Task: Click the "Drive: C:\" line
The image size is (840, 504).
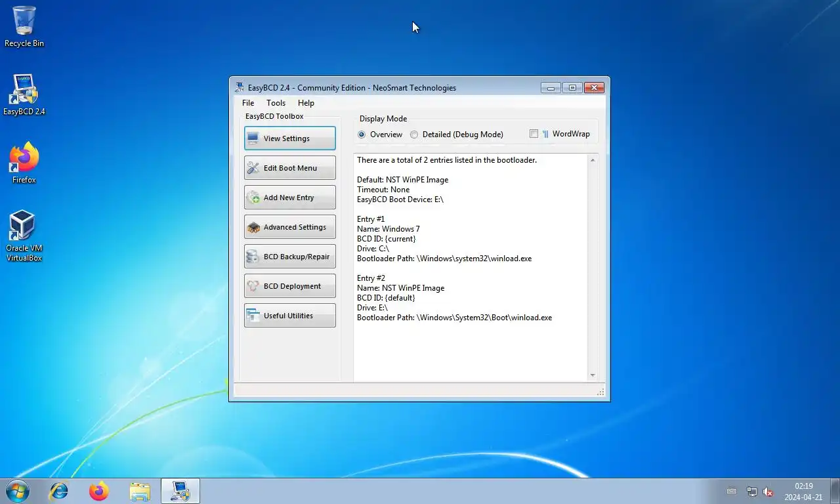Action: coord(373,249)
